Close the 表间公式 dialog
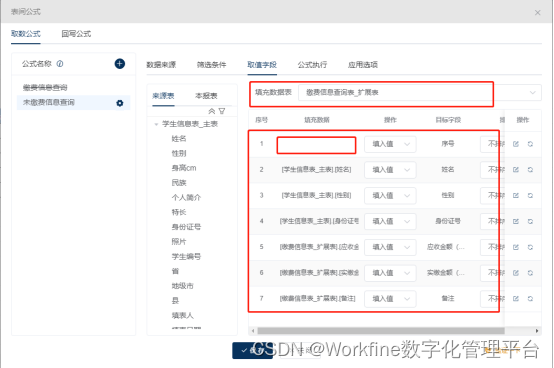The width and height of the screenshot is (554, 368). (538, 13)
